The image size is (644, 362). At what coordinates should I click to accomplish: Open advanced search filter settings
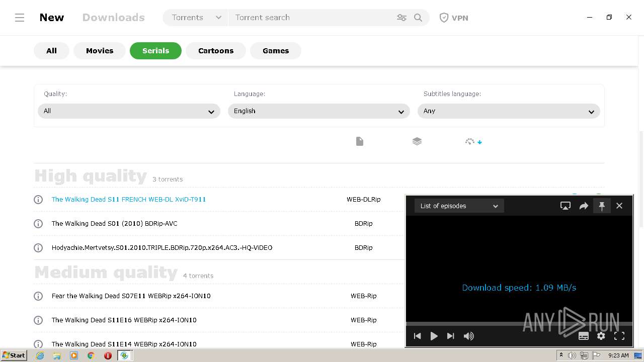click(x=401, y=18)
